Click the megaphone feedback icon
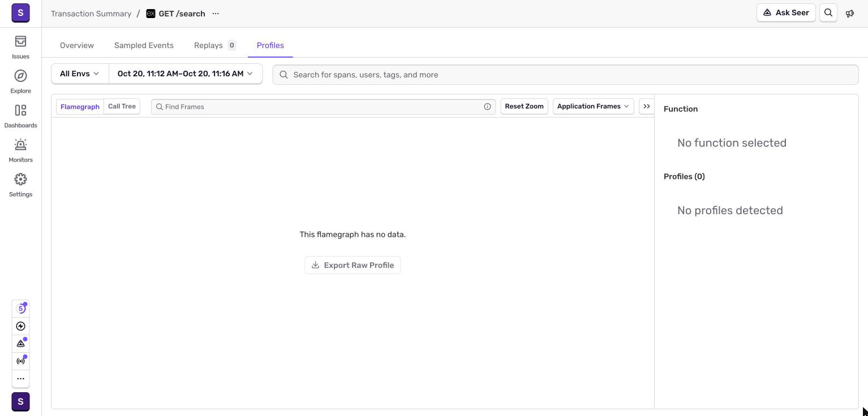 click(x=850, y=13)
